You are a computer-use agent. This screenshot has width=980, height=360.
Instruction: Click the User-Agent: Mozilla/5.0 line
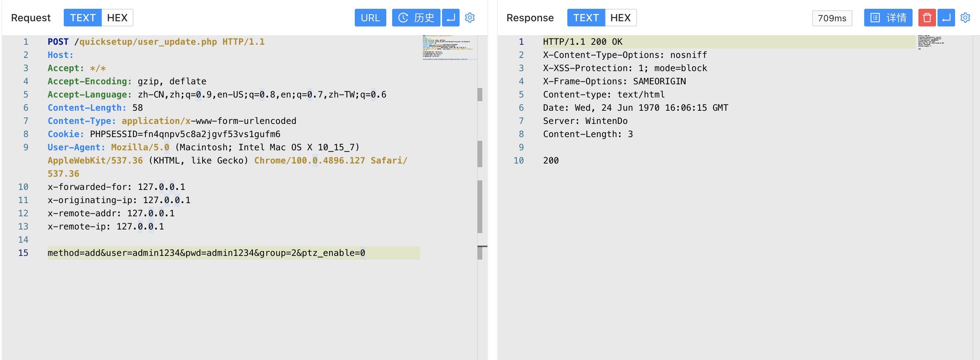pos(203,147)
